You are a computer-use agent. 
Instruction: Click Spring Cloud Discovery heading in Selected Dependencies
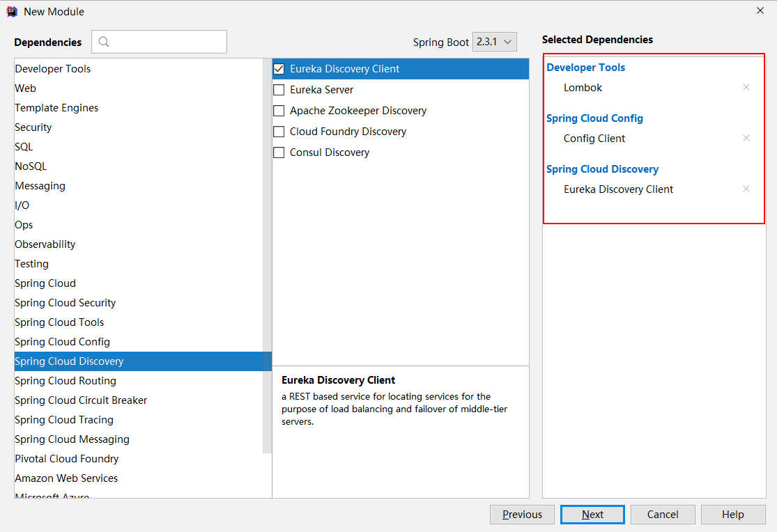tap(603, 169)
